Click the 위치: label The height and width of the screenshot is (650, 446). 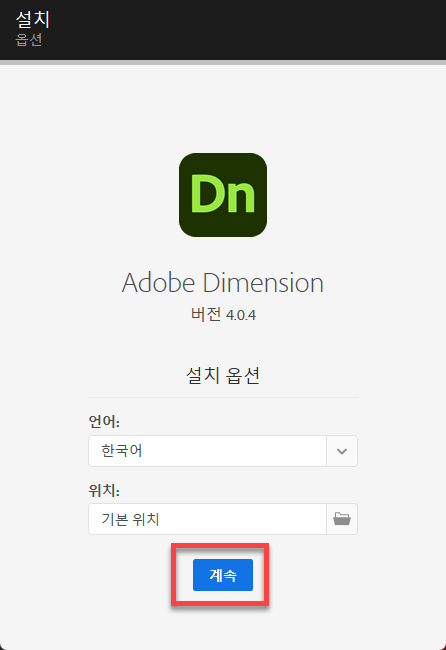104,490
